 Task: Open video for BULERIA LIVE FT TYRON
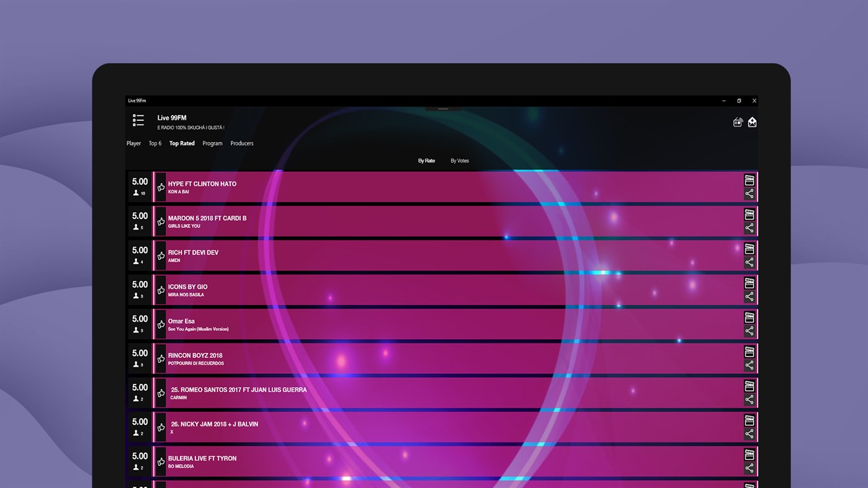point(749,455)
